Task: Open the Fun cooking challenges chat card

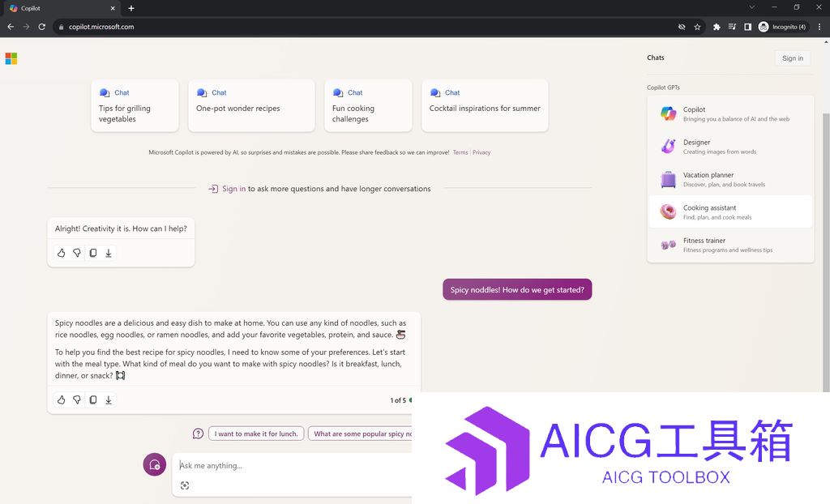Action: (368, 106)
